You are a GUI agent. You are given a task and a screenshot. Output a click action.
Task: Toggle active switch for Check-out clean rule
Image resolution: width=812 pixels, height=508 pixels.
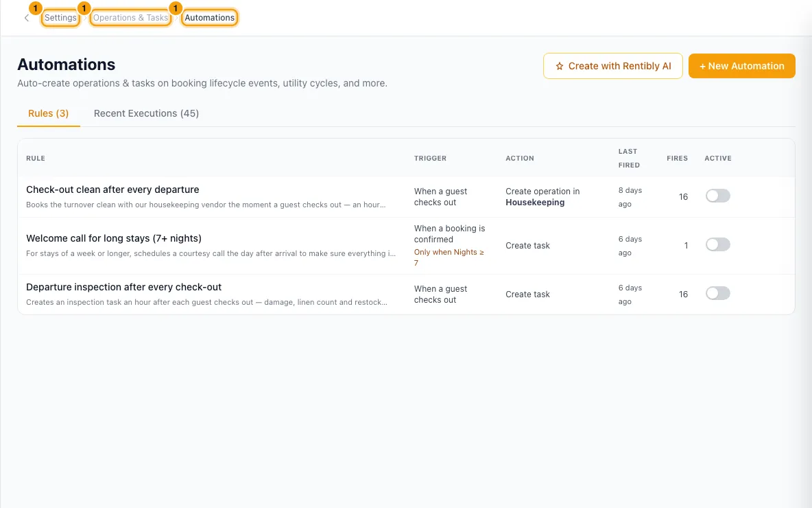pos(718,196)
